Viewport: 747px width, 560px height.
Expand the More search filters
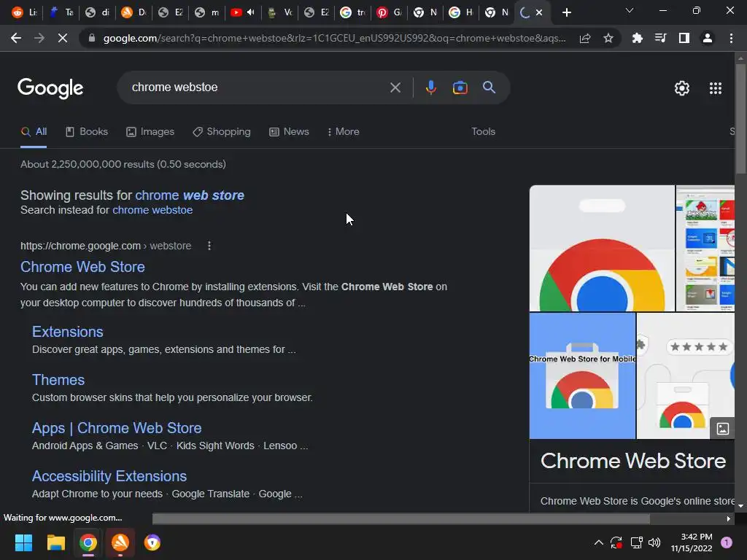pyautogui.click(x=344, y=132)
